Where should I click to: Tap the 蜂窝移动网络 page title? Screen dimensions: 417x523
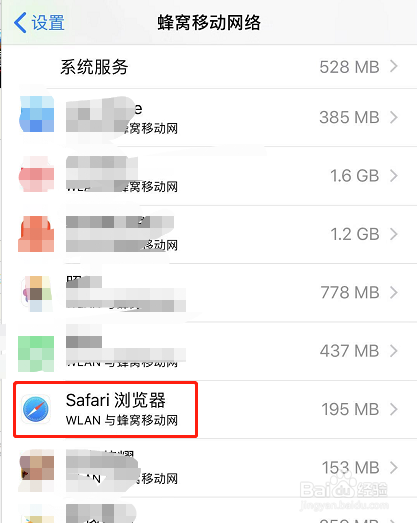(x=209, y=23)
